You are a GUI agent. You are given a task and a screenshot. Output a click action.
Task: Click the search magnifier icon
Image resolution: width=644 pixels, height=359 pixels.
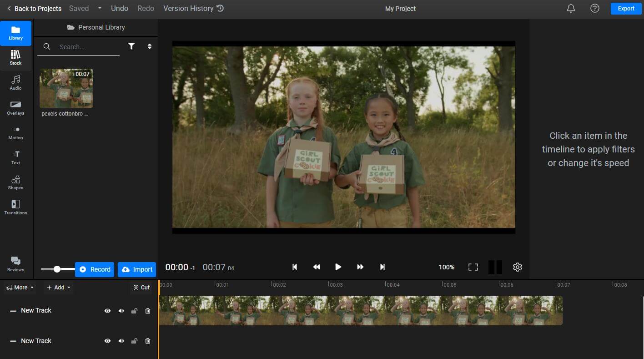tap(46, 46)
